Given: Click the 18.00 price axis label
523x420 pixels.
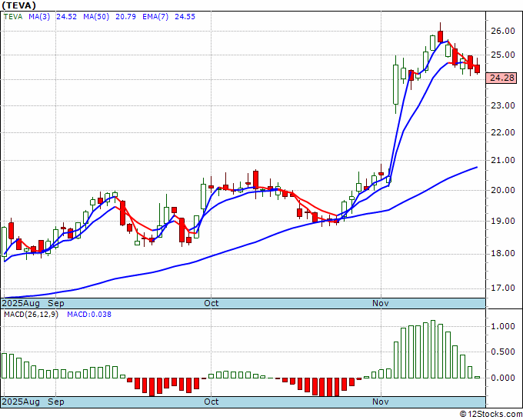Looking at the screenshot, I should [x=503, y=253].
